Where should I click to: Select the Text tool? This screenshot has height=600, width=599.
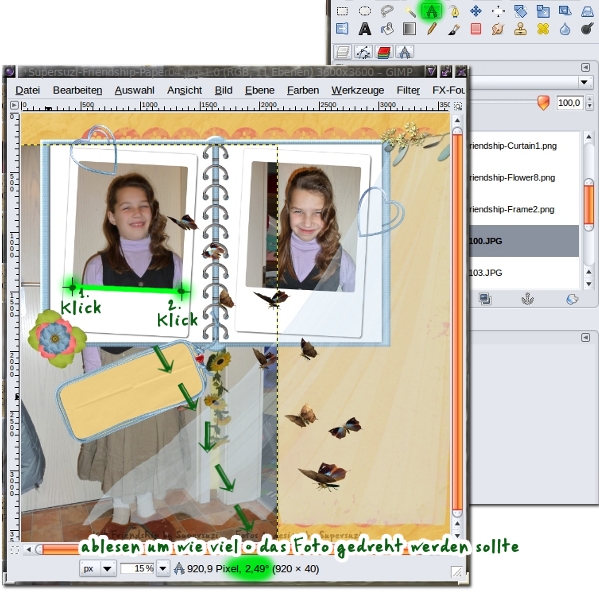point(365,29)
